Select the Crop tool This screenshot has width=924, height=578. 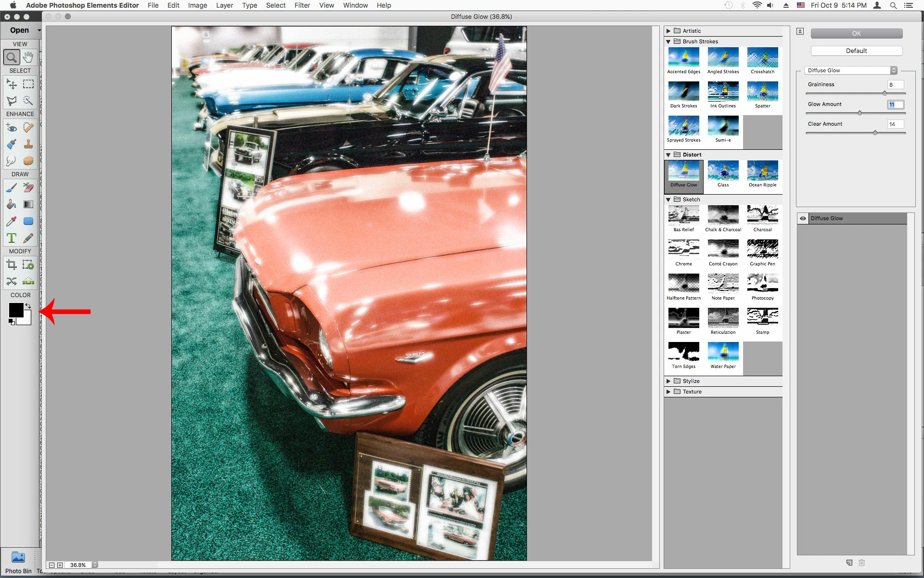pyautogui.click(x=12, y=264)
